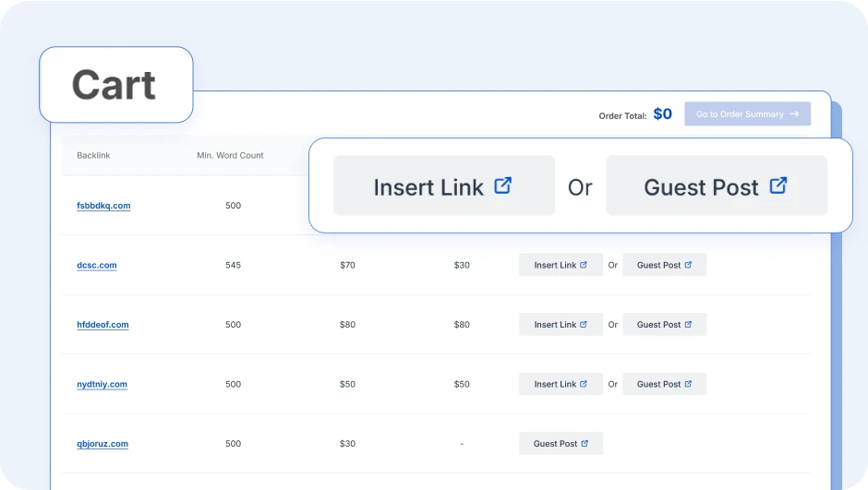This screenshot has height=490, width=868.
Task: Click the external-link icon on dcsc.com Guest Post
Action: point(688,265)
